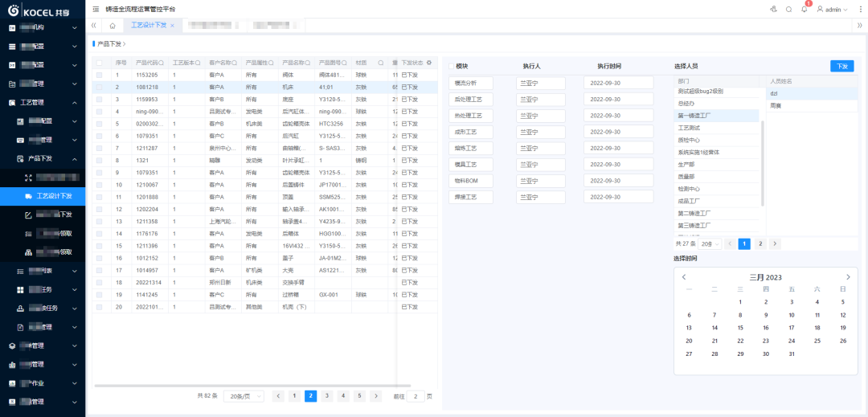Toggle the 模块 select-all checkbox
Image resolution: width=868 pixels, height=417 pixels.
452,66
